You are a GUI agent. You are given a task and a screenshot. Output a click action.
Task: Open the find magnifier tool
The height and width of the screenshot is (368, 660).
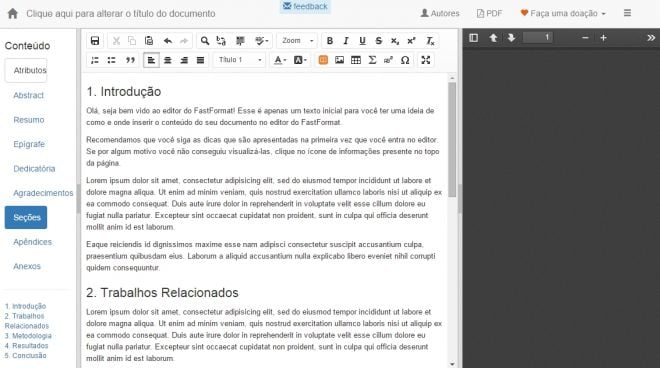(x=205, y=41)
